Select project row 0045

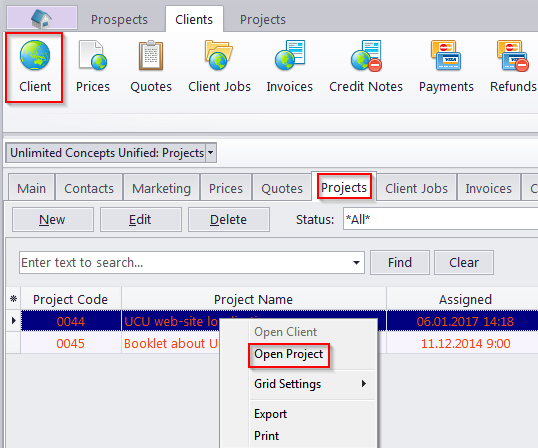click(x=272, y=343)
